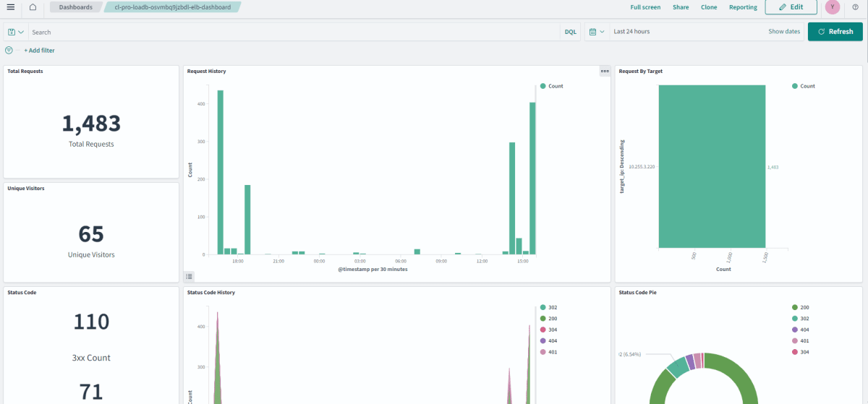Open the Share menu
This screenshot has height=404, width=868.
[x=681, y=7]
